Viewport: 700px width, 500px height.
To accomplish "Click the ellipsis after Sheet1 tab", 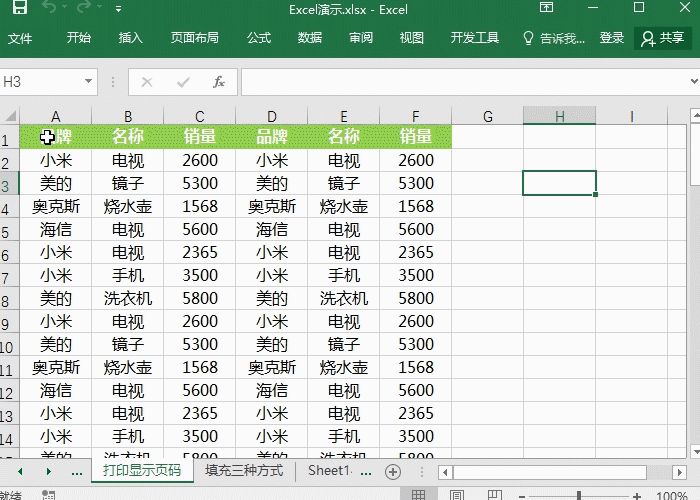I will [366, 473].
